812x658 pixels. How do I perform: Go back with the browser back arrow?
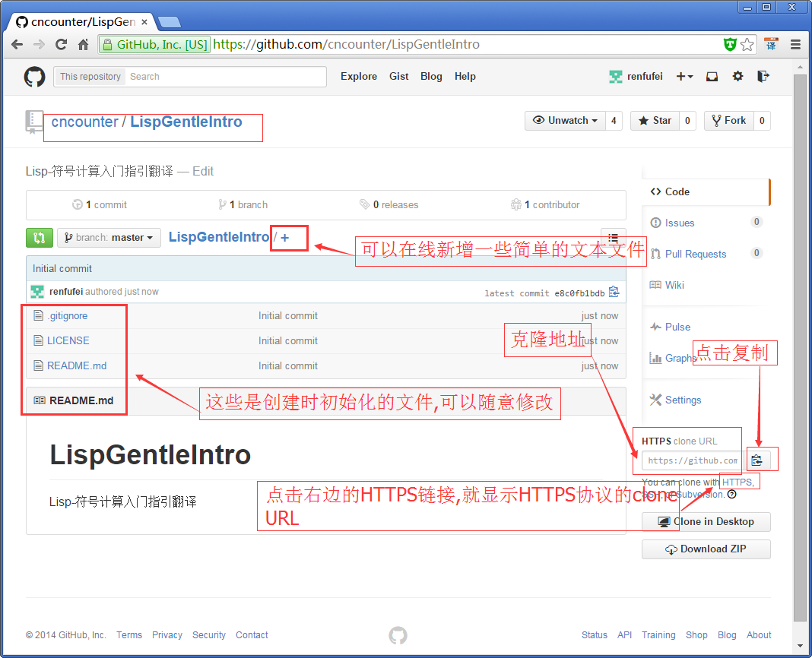pyautogui.click(x=17, y=45)
